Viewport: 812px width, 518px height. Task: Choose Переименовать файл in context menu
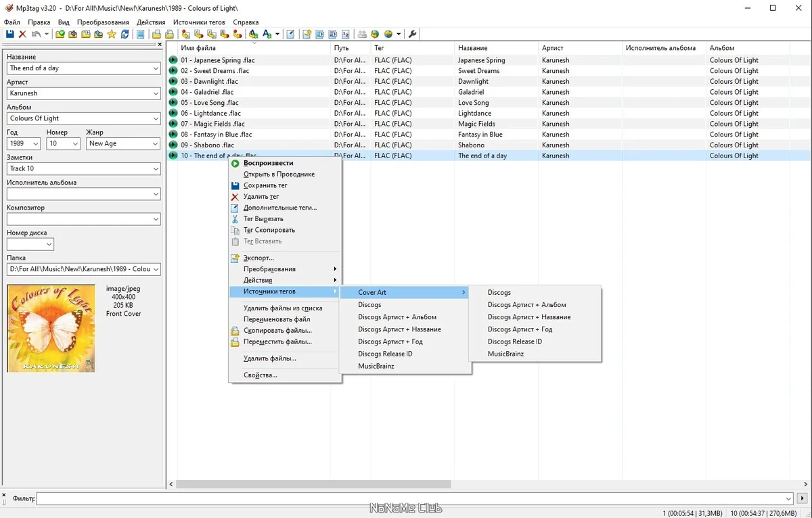[x=277, y=319]
